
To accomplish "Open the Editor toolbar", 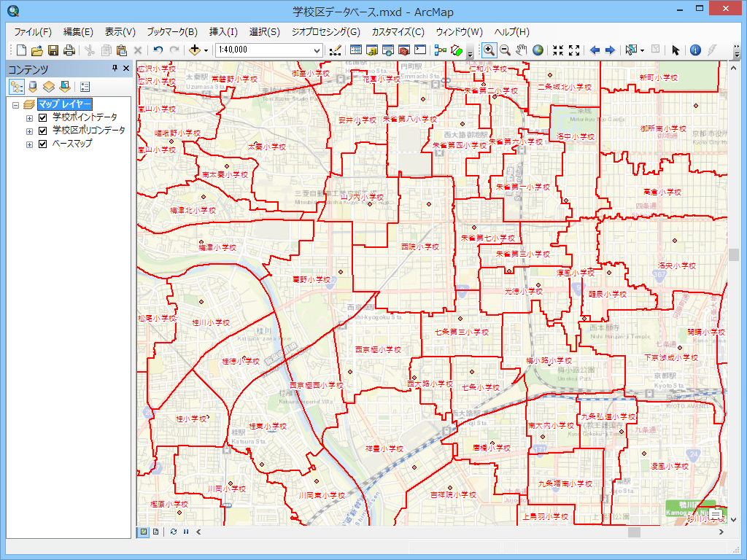I will pyautogui.click(x=336, y=50).
